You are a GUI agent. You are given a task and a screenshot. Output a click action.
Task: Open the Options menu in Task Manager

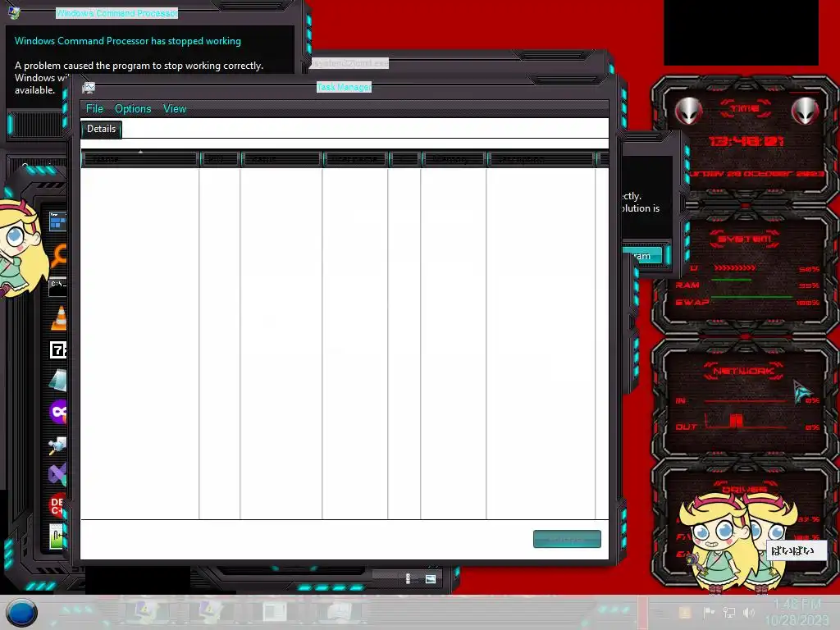(x=133, y=109)
